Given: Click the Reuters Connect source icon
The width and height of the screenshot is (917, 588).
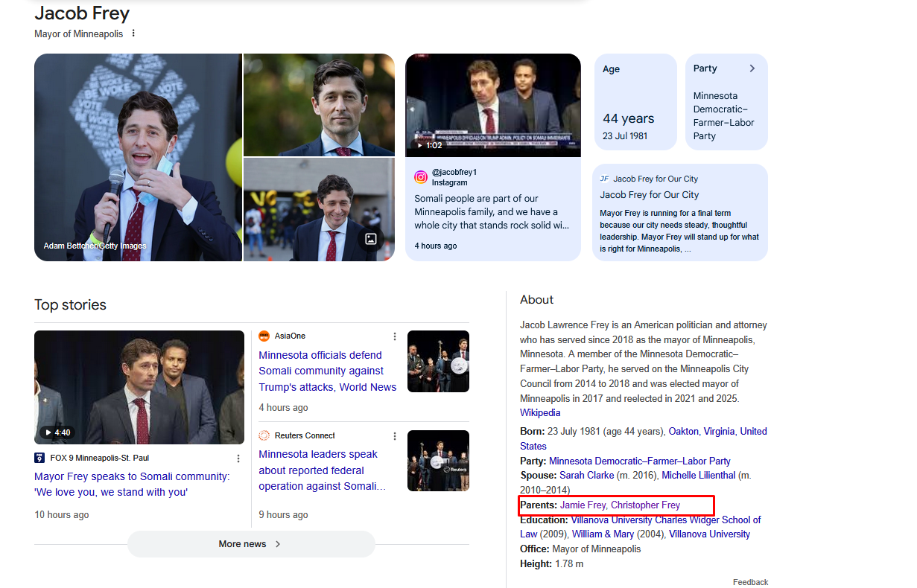Looking at the screenshot, I should (x=264, y=436).
